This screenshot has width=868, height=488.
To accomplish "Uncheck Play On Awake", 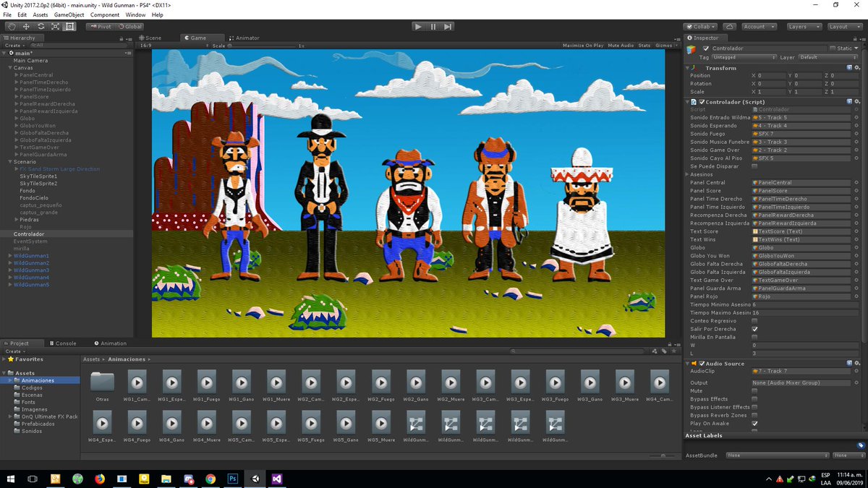I will pos(755,424).
